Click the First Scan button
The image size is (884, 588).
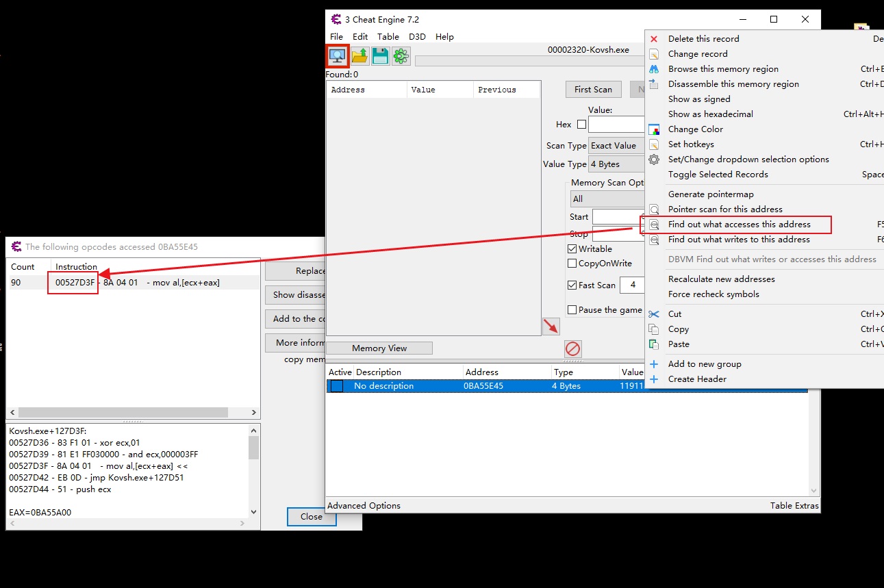(593, 90)
